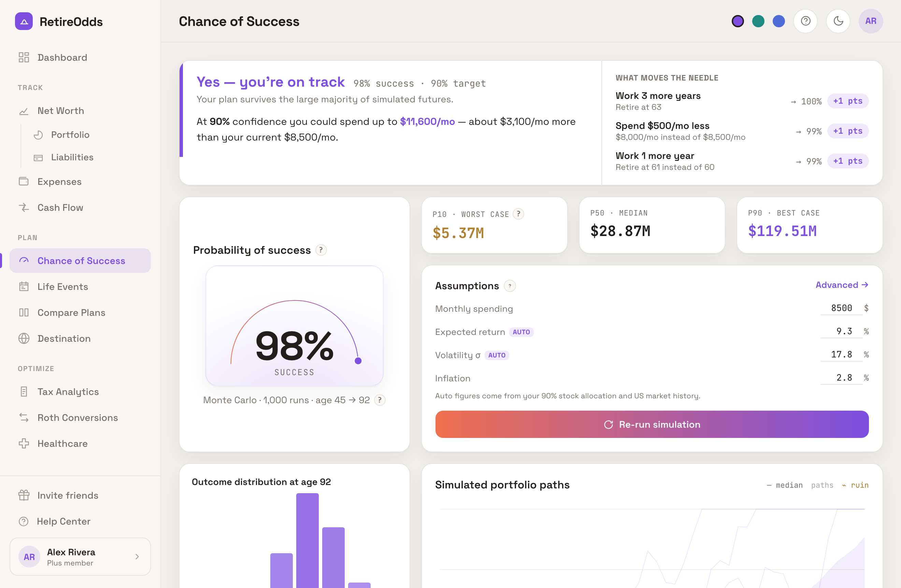Screen dimensions: 901x588
Task: Go to Net Worth
Action: (x=80, y=111)
